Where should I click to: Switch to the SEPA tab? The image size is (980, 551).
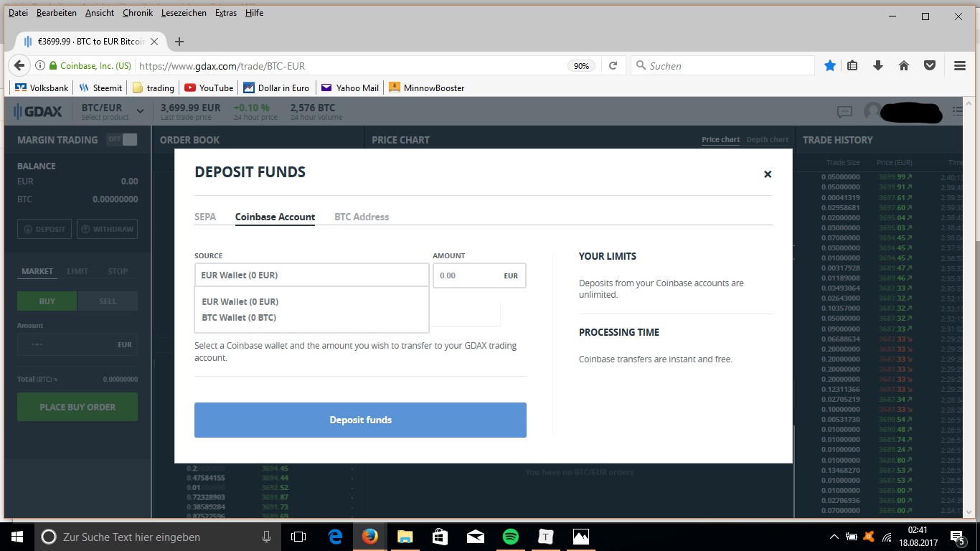[x=205, y=217]
